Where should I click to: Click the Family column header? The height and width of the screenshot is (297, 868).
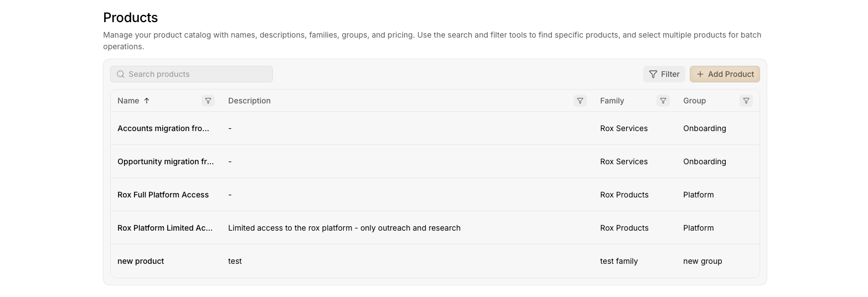click(612, 101)
